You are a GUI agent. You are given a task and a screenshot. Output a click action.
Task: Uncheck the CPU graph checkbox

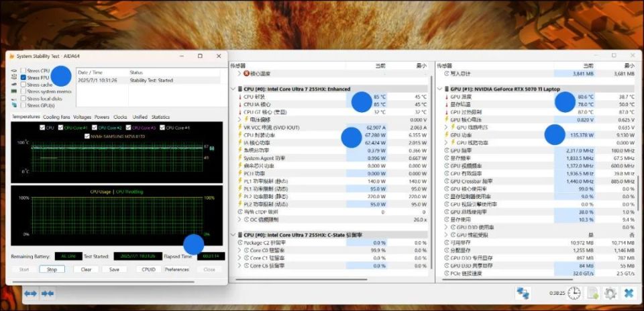42,128
